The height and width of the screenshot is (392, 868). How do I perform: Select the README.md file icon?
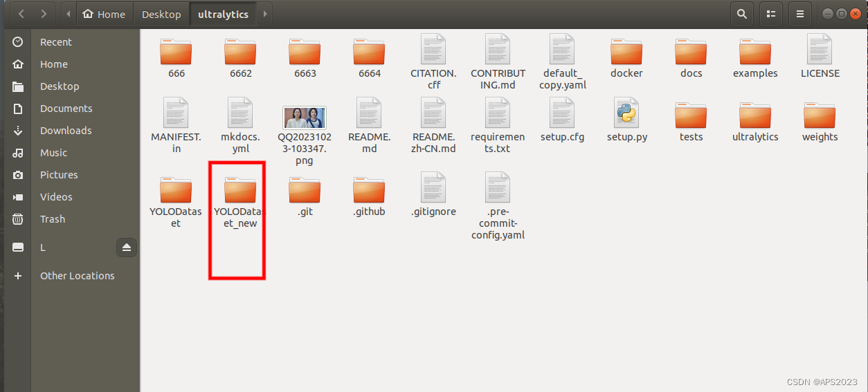[x=369, y=113]
